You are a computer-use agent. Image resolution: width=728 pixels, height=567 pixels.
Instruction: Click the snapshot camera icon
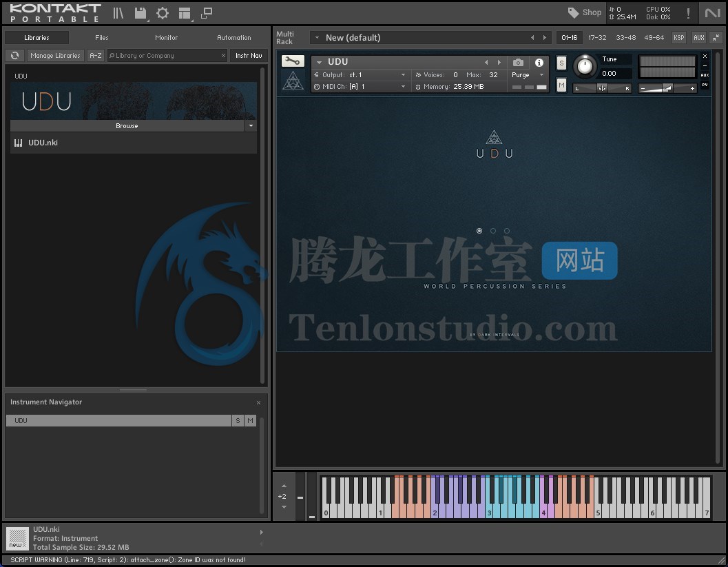coord(518,62)
